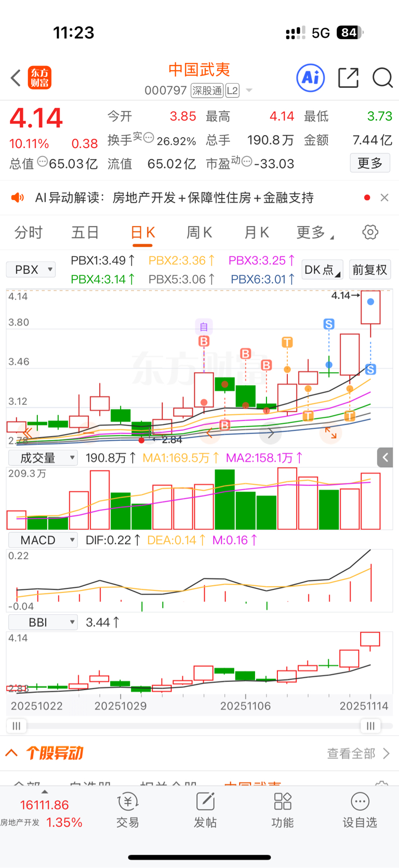Open chart settings gear icon

(370, 232)
